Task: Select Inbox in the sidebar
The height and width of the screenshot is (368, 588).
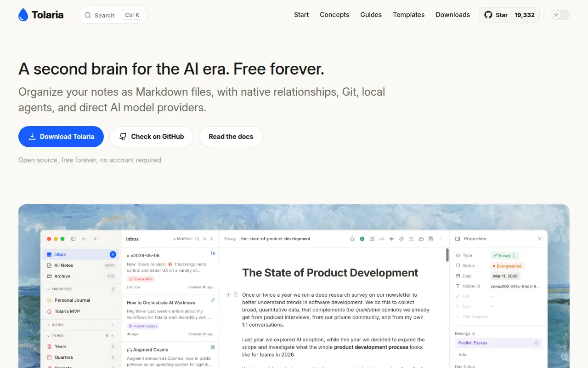Action: 81,254
